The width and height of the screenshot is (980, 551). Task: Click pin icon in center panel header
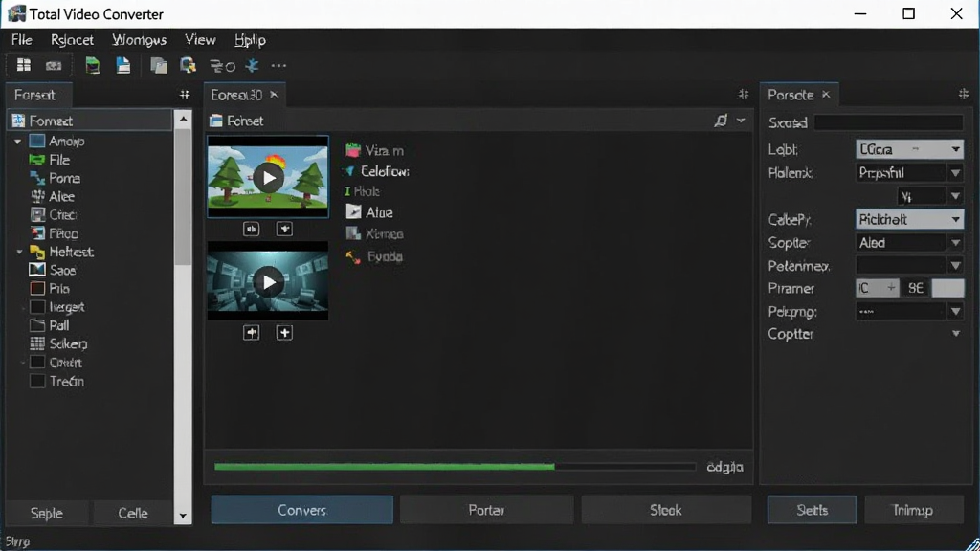tap(743, 94)
